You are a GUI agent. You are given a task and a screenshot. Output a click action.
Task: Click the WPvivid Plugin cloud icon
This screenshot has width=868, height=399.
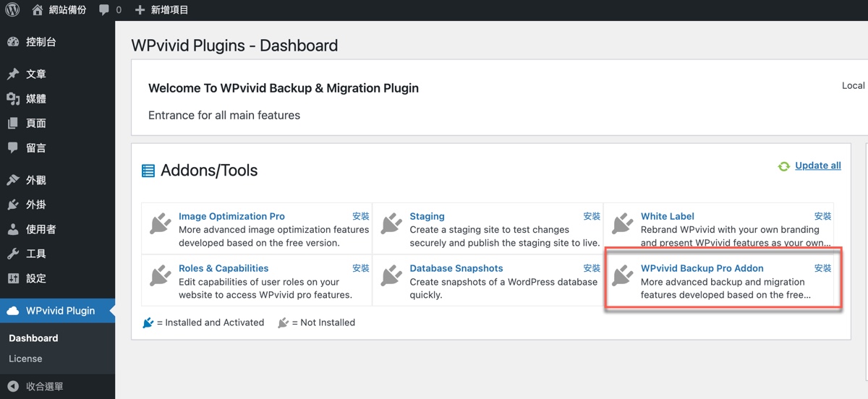point(13,311)
